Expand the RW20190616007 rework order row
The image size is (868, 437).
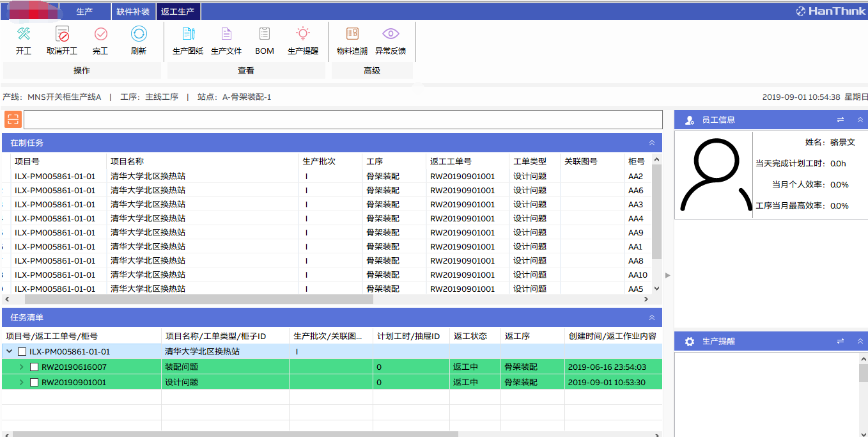pos(21,367)
